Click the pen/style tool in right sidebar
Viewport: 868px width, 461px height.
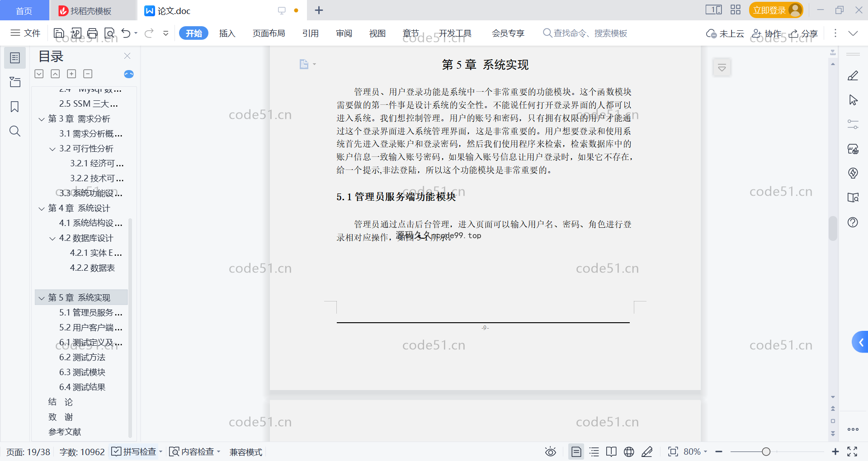click(x=853, y=76)
